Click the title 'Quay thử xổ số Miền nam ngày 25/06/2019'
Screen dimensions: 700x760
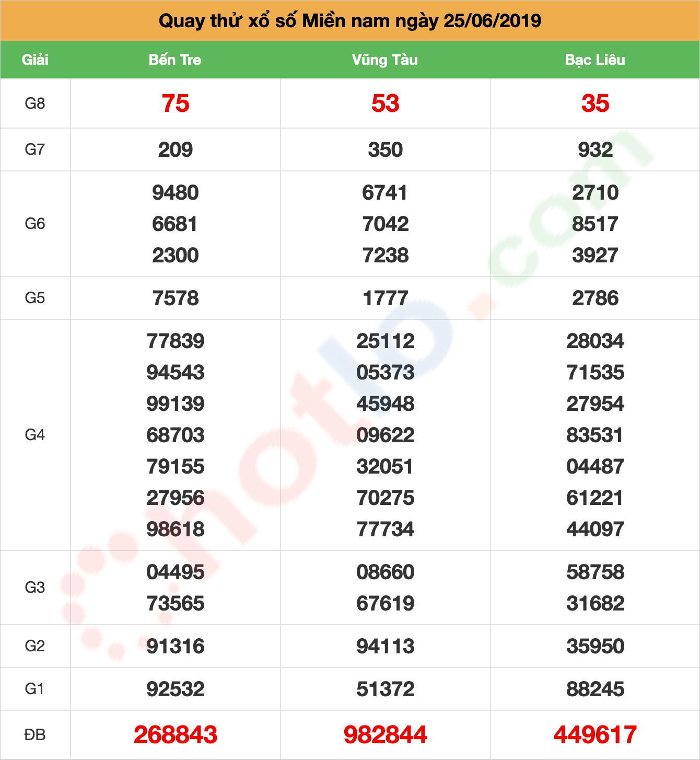point(350,21)
